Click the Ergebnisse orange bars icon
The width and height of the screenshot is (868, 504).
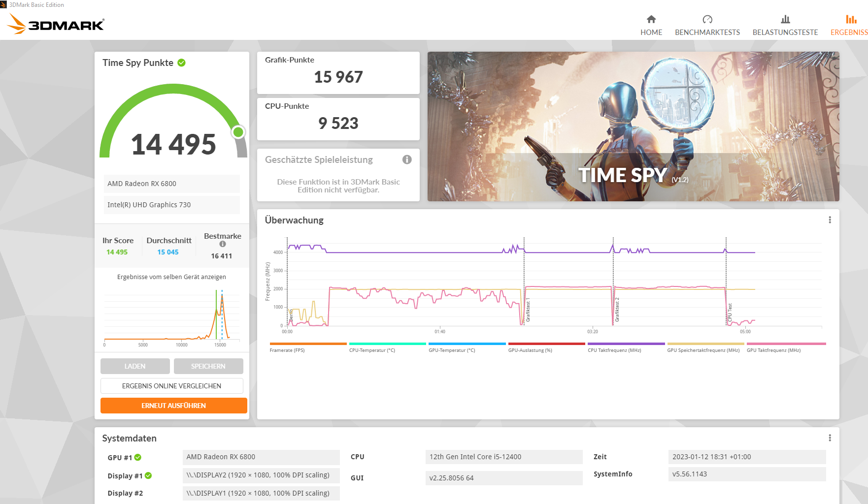(x=851, y=19)
